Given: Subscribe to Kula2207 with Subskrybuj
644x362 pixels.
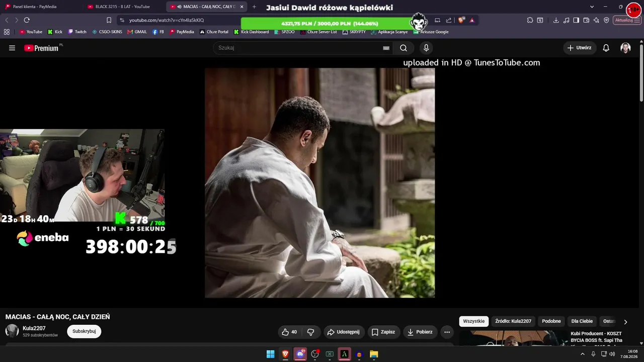Looking at the screenshot, I should (84, 331).
